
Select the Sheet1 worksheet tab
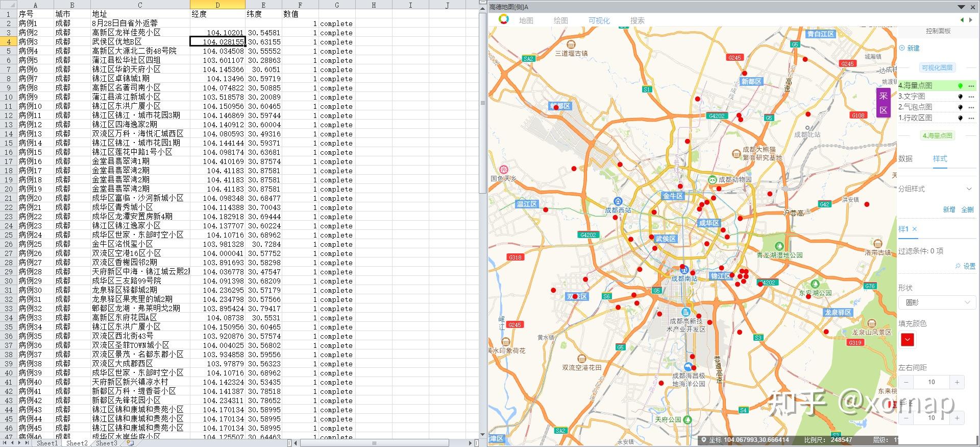pyautogui.click(x=47, y=443)
